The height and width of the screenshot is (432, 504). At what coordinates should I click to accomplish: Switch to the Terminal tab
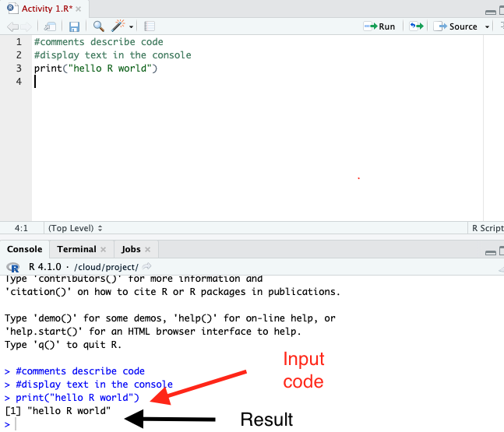(76, 249)
